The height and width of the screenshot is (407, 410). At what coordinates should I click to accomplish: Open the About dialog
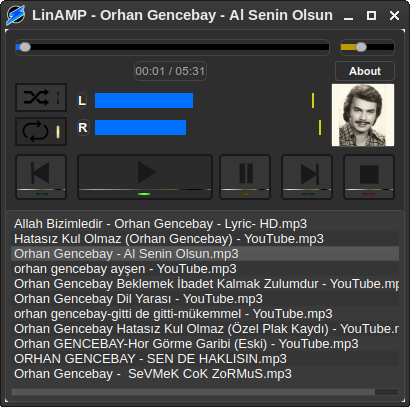point(365,71)
